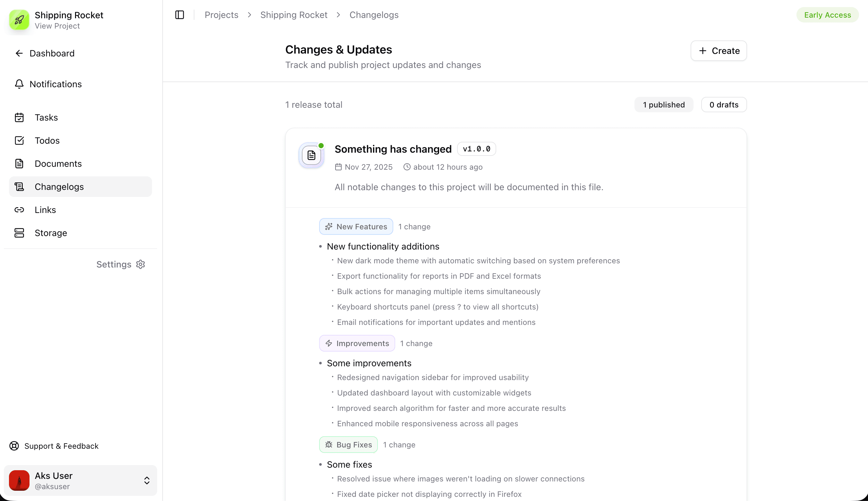Viewport: 868px width, 501px height.
Task: Toggle the Early Access badge
Action: tap(827, 15)
